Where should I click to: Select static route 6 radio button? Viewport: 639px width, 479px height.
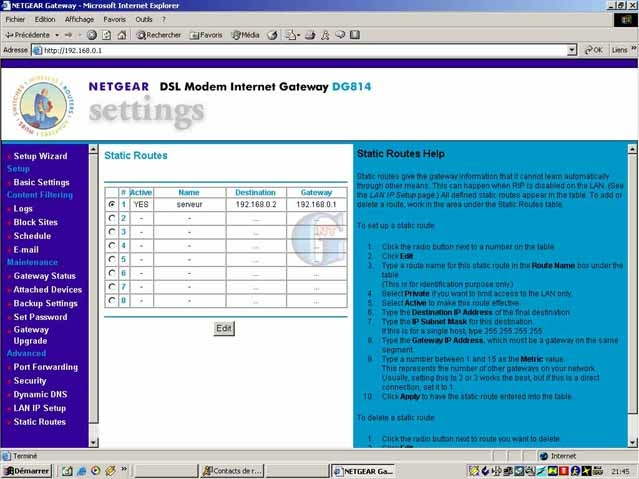click(112, 273)
